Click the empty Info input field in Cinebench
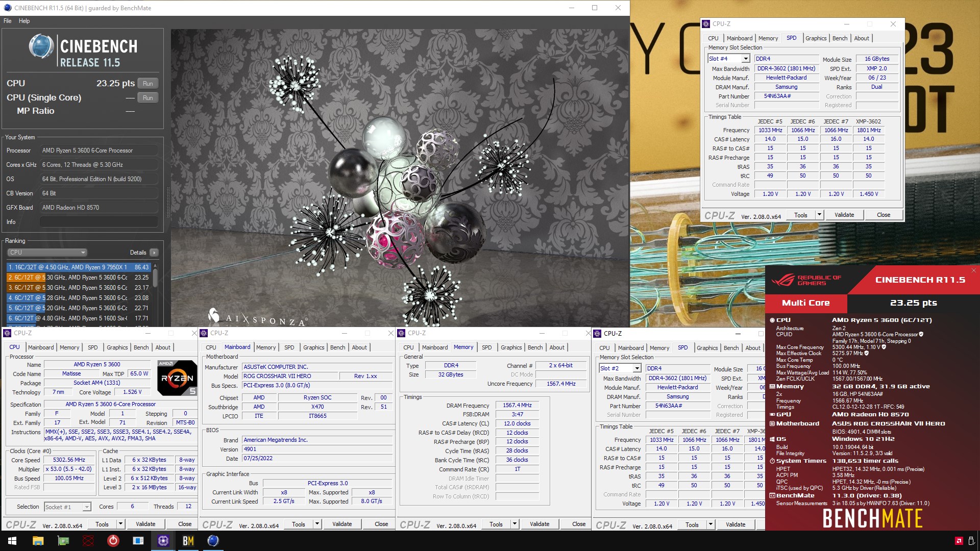The height and width of the screenshot is (551, 980). [99, 222]
